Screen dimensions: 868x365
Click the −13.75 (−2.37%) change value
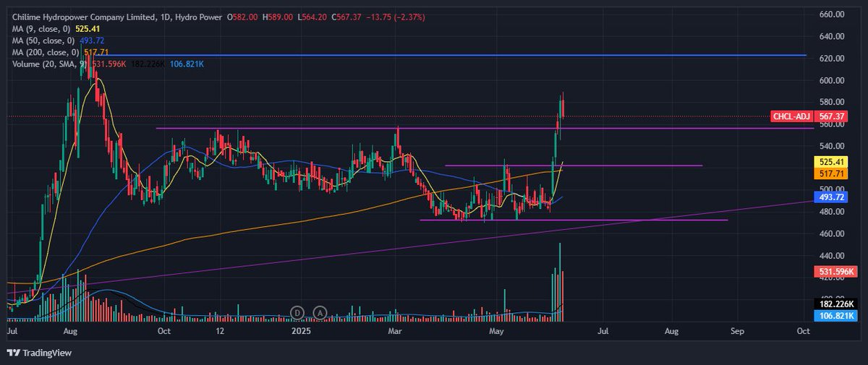point(395,17)
